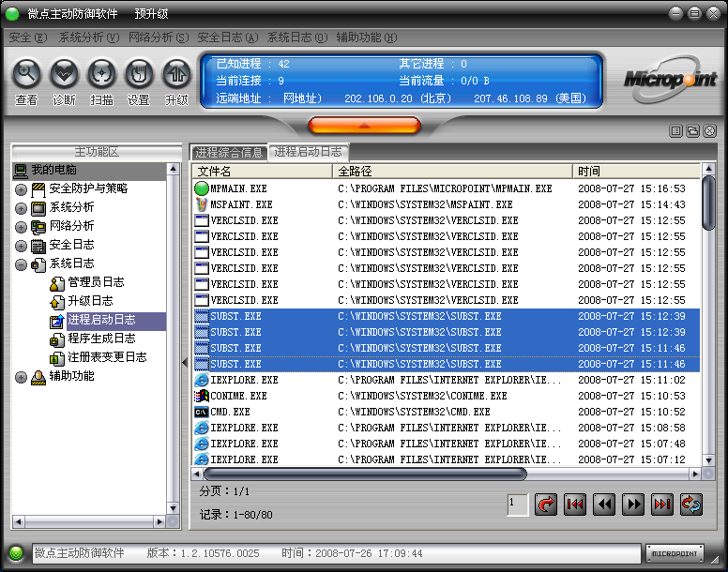Open the 系统分析(V) menu
Viewport: 728px width, 572px height.
[x=89, y=38]
